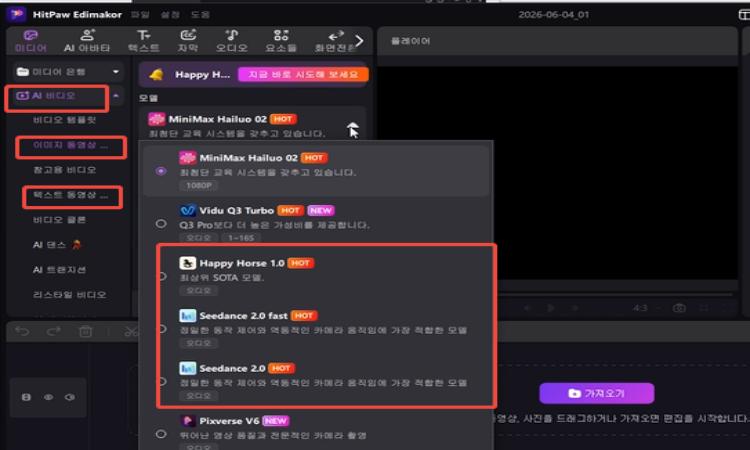This screenshot has width=750, height=450.
Task: Click the Happy Horse 1.0 model logo
Action: [188, 263]
